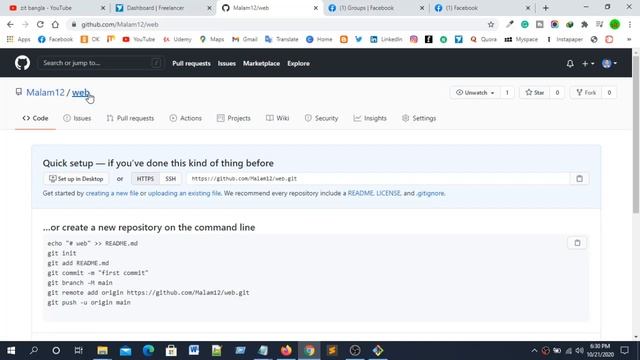
Task: Open the YouTube bookmark
Action: click(139, 39)
